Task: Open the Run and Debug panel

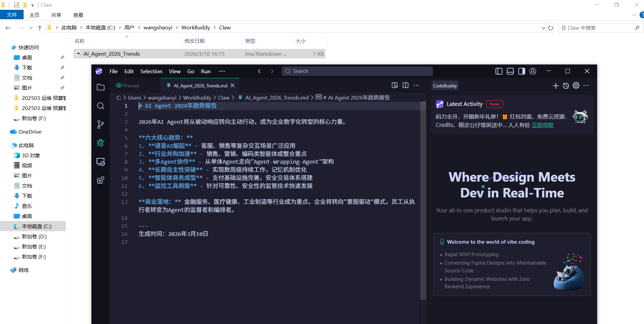Action: [x=100, y=143]
